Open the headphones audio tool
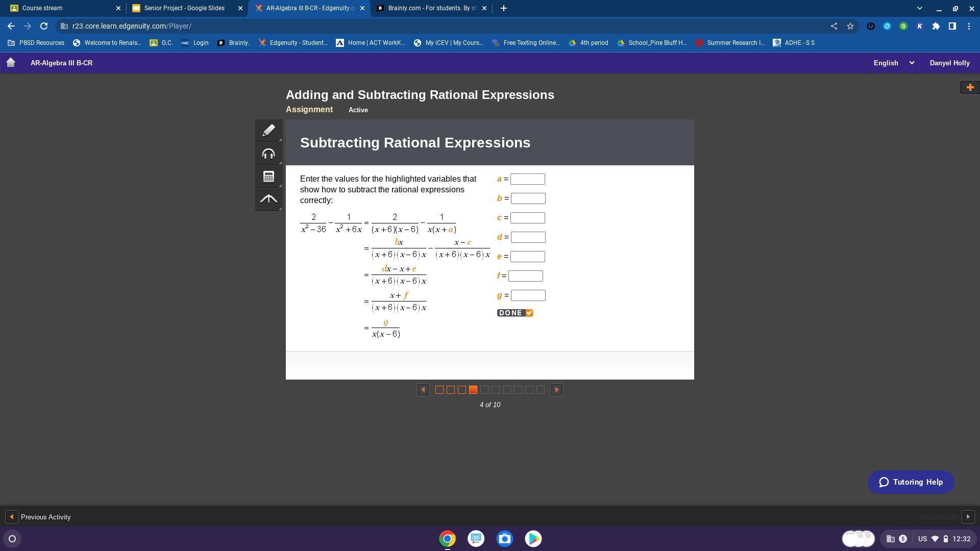Screen dimensions: 980x551 pyautogui.click(x=268, y=153)
